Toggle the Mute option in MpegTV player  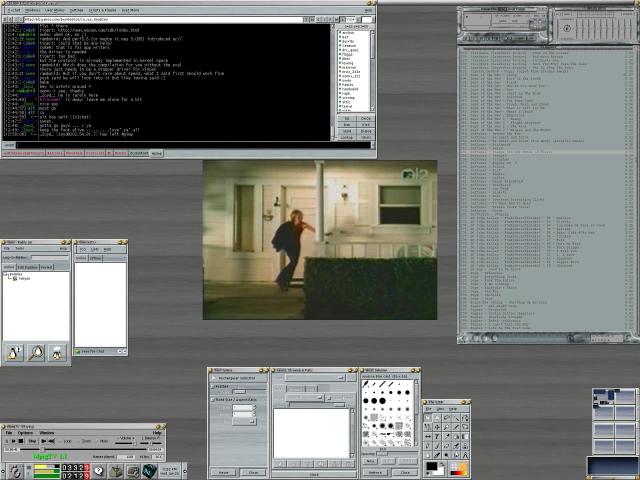(x=102, y=441)
